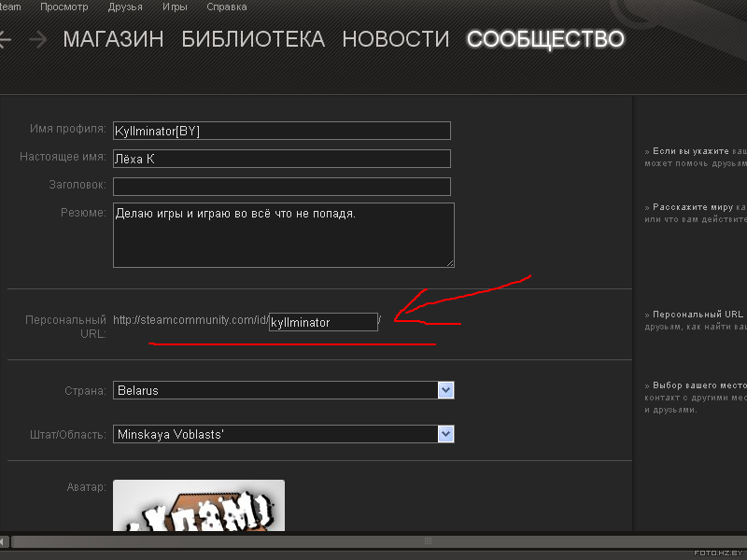Image resolution: width=747 pixels, height=560 pixels.
Task: Switch to the МАГАЗИН tab
Action: click(x=113, y=39)
